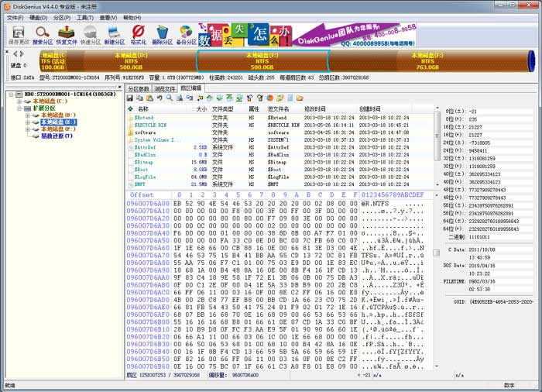542x392 pixels.
Task: Switch to the 扇区编辑 tab
Action: (190, 88)
